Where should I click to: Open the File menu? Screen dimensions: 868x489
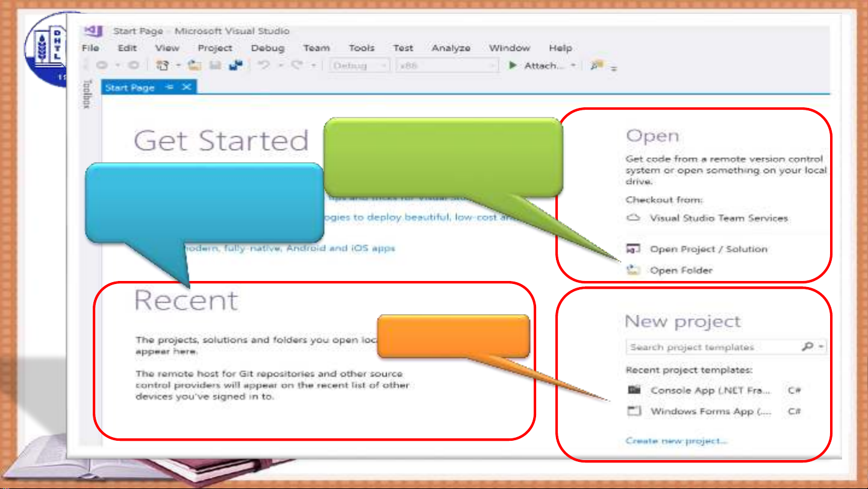90,48
